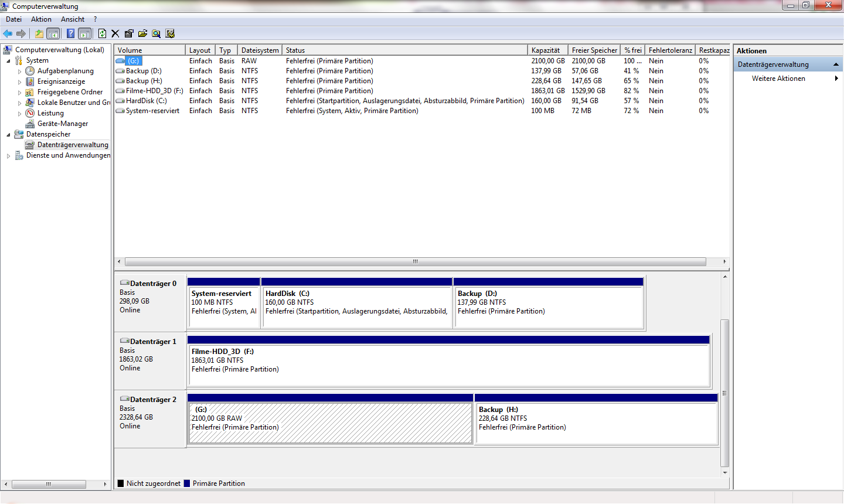Viewport: 844px width, 504px height.
Task: Click the green Refresh icon in toolbar
Action: [102, 33]
